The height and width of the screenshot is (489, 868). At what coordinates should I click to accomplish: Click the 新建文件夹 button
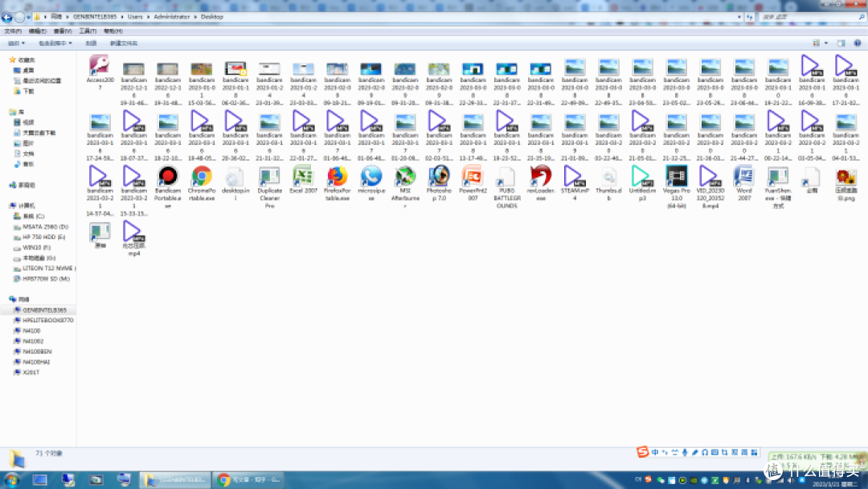124,43
